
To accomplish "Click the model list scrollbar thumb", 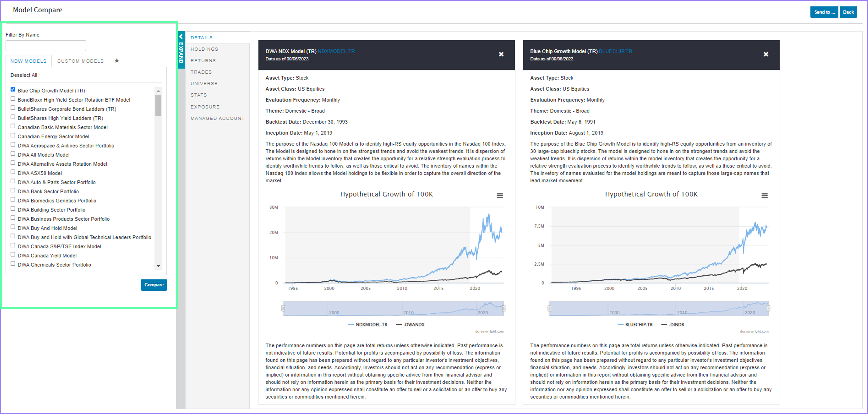I will tap(158, 105).
